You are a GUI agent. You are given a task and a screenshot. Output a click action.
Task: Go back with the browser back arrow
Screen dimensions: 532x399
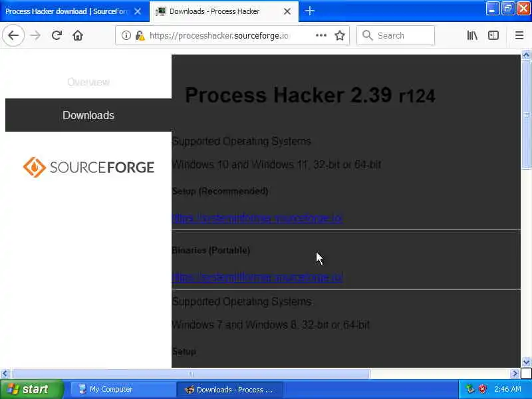click(13, 35)
